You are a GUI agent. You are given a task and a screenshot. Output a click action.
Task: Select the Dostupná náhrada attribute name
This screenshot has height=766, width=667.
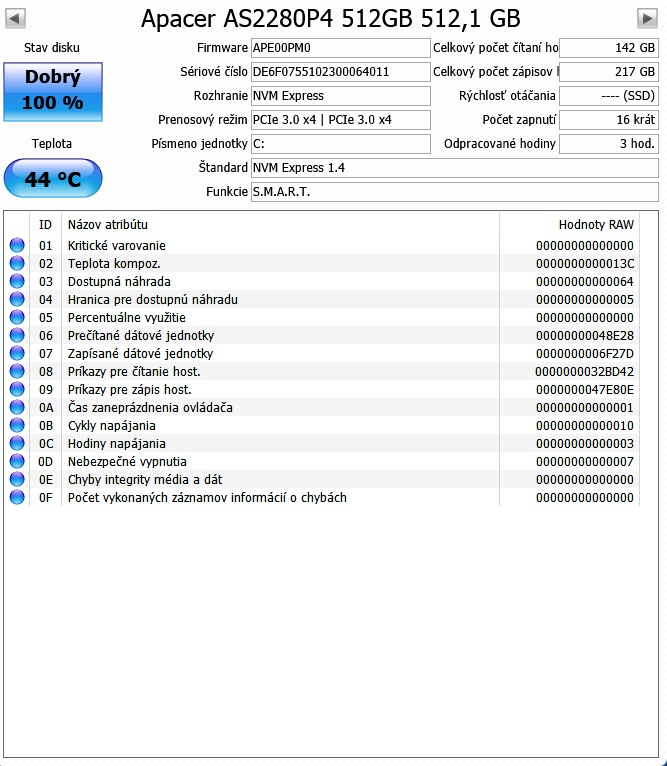click(x=119, y=281)
